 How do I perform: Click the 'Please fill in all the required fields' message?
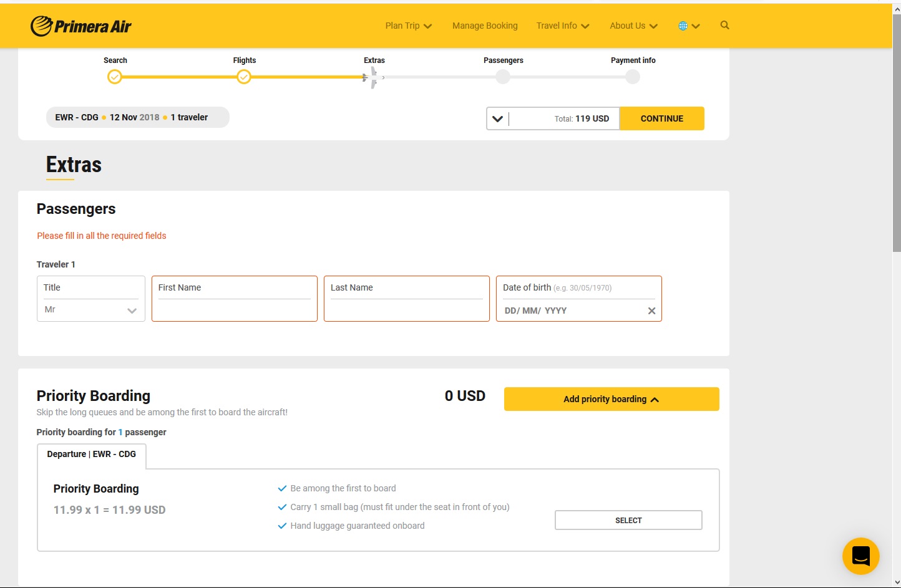102,236
